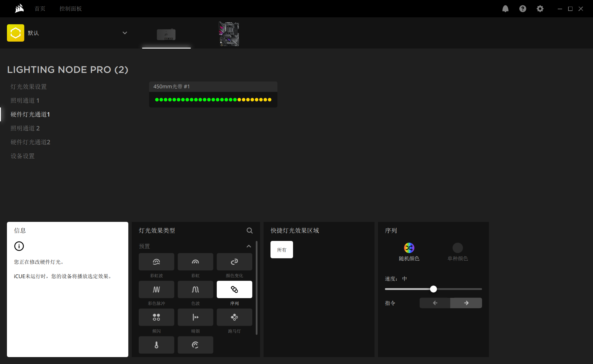Adjust the 速度 speed slider
Screen dimensions: 593x364
pos(433,289)
